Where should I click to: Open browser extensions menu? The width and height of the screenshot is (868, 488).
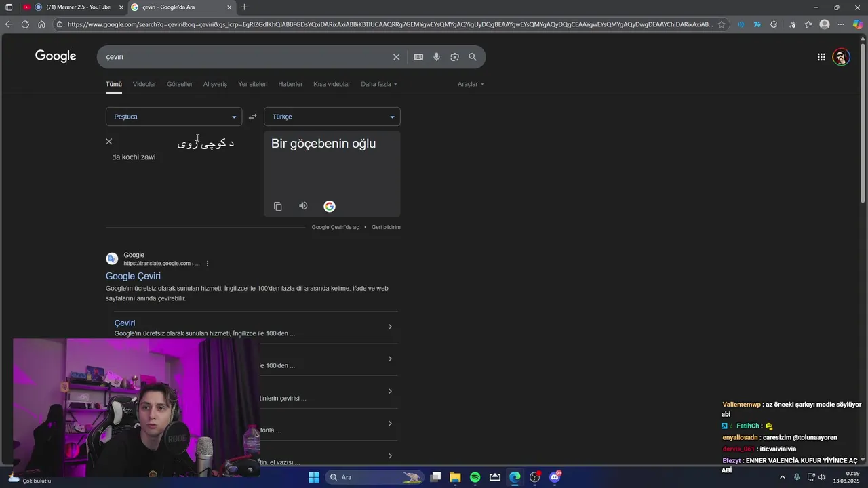point(774,24)
